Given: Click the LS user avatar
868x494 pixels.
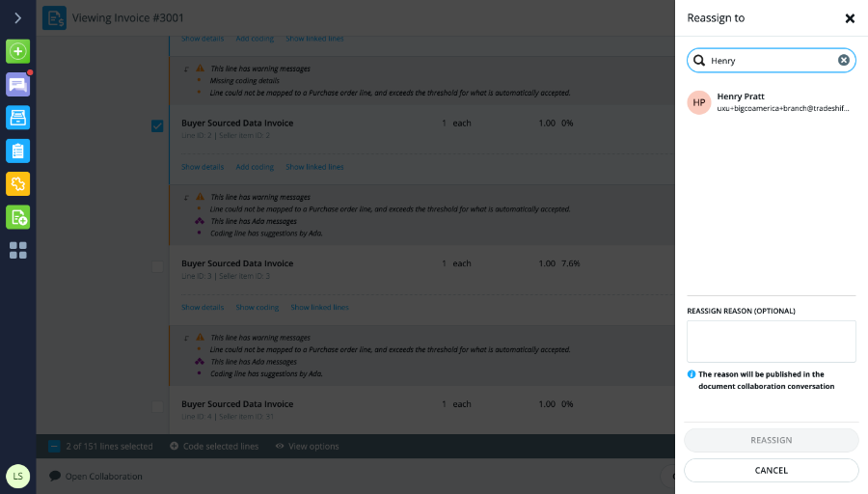Looking at the screenshot, I should click(17, 477).
